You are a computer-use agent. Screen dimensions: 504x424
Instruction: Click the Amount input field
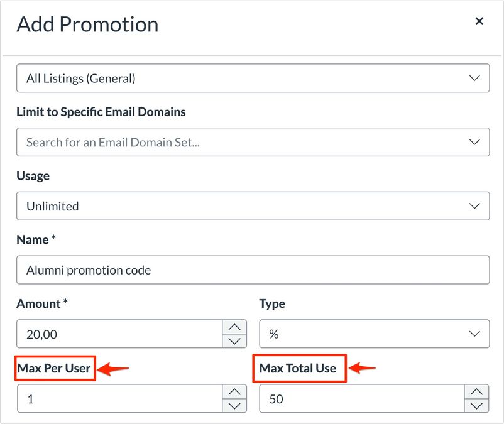(x=119, y=334)
